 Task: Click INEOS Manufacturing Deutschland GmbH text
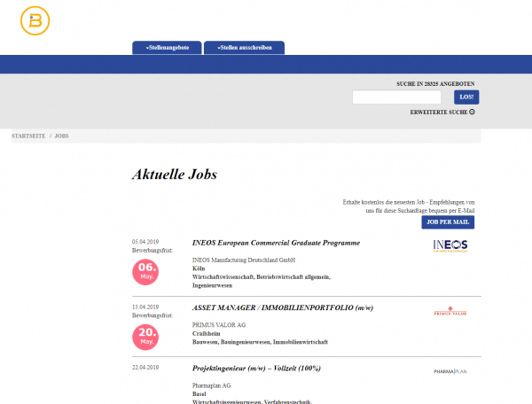coord(244,260)
